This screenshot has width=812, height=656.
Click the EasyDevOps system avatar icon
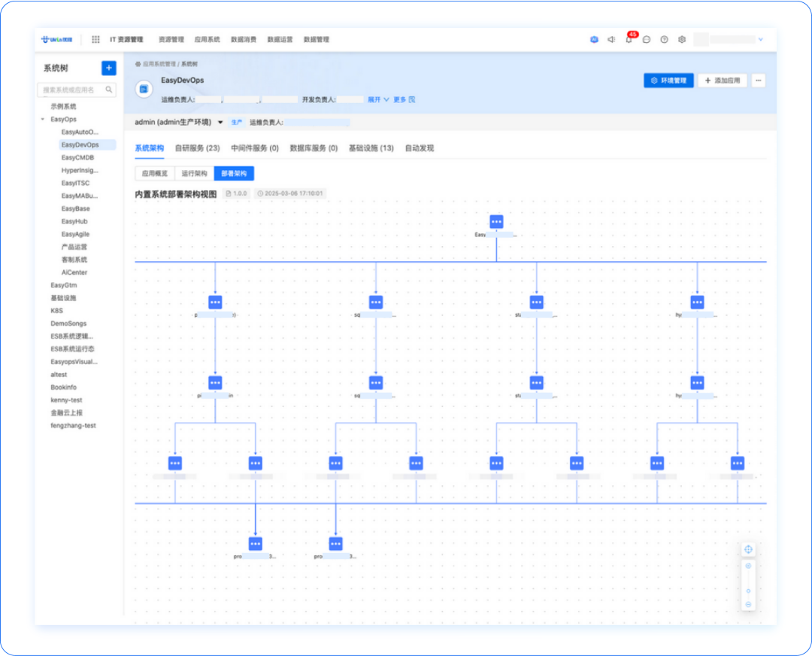click(144, 89)
